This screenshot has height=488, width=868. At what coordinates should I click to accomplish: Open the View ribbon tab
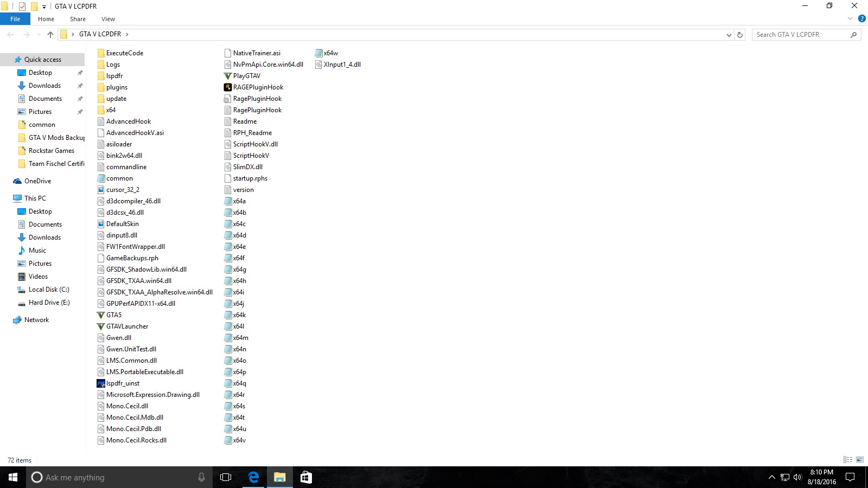click(108, 19)
